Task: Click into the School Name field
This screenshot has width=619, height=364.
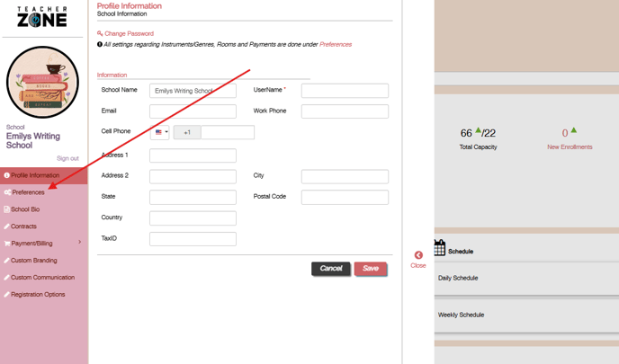Action: (x=193, y=91)
